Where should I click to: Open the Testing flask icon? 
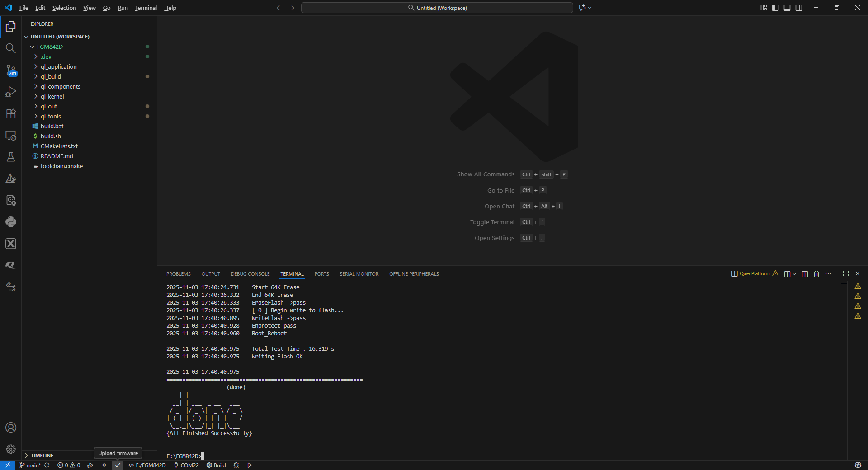[11, 157]
